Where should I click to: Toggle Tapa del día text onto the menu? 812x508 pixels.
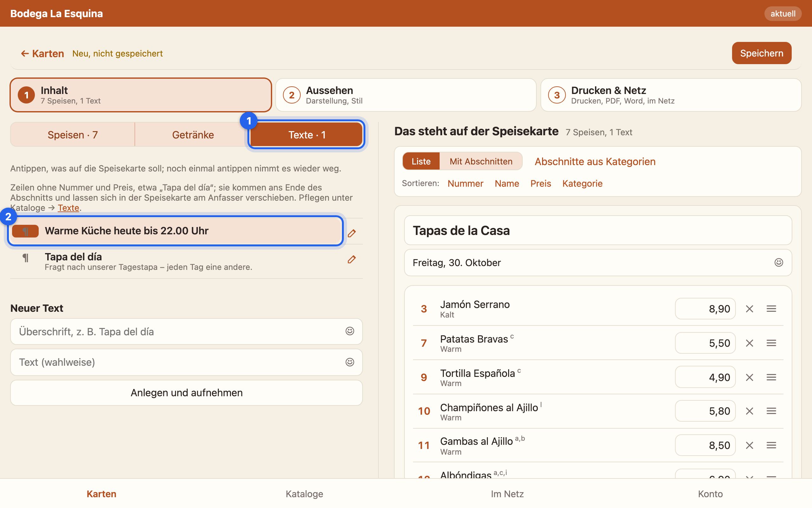(175, 261)
